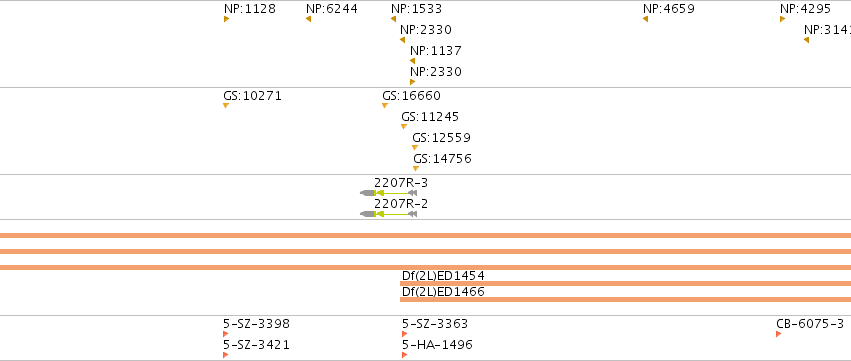
Task: Open the NP:4659 label
Action: pyautogui.click(x=669, y=9)
